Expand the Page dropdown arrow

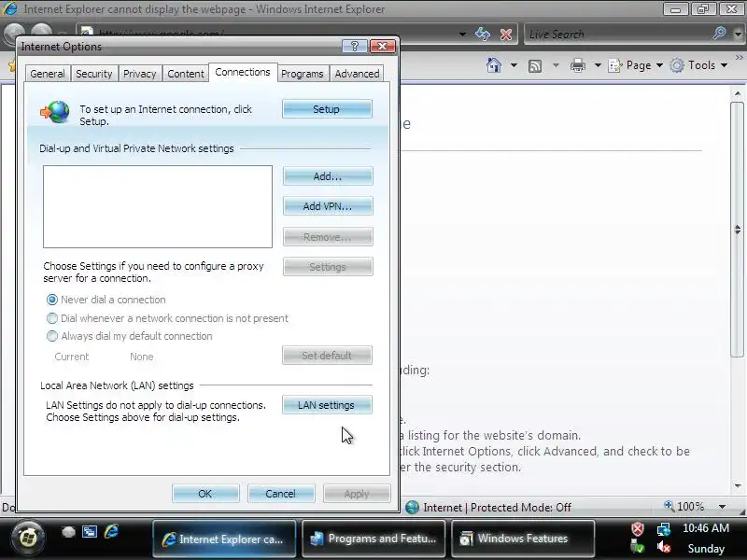(659, 65)
